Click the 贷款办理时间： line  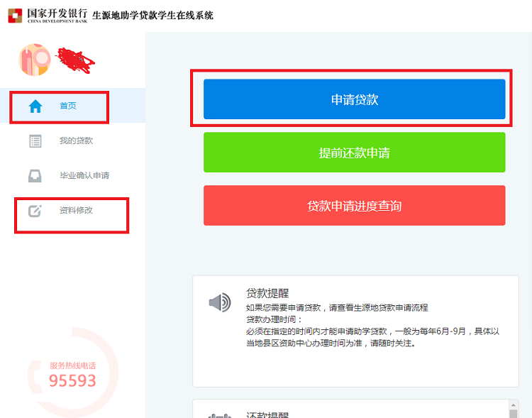274,319
